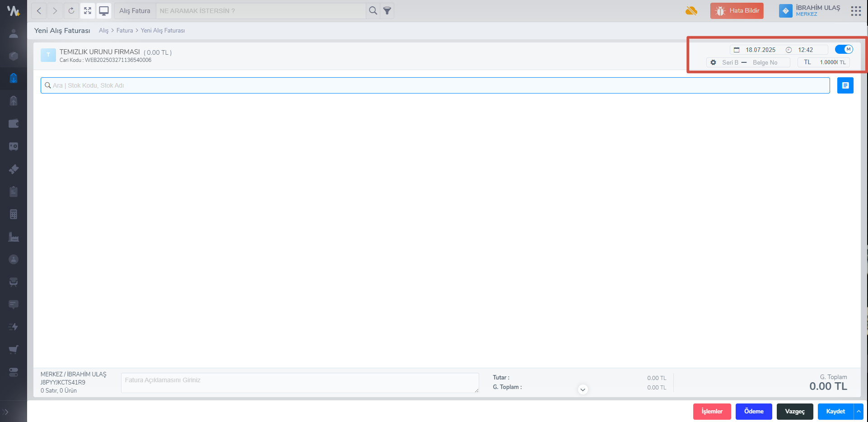Expand the left sidebar with arrow

click(x=6, y=412)
